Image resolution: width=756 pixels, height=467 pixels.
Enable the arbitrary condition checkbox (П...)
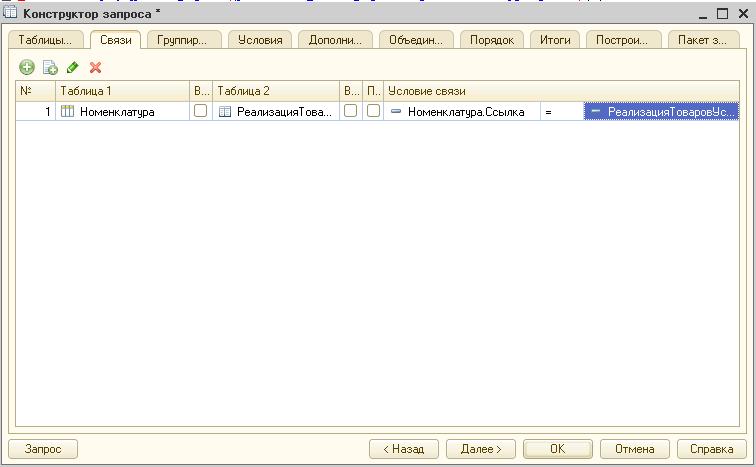click(x=372, y=112)
